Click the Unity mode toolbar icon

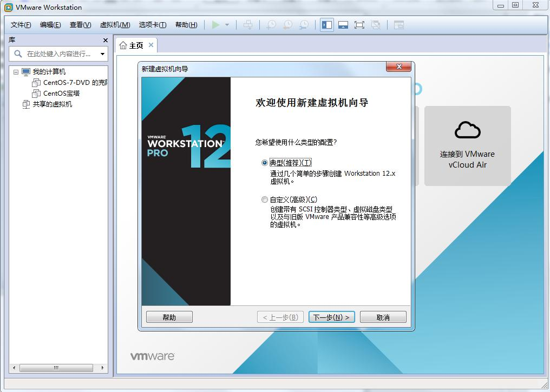(376, 25)
